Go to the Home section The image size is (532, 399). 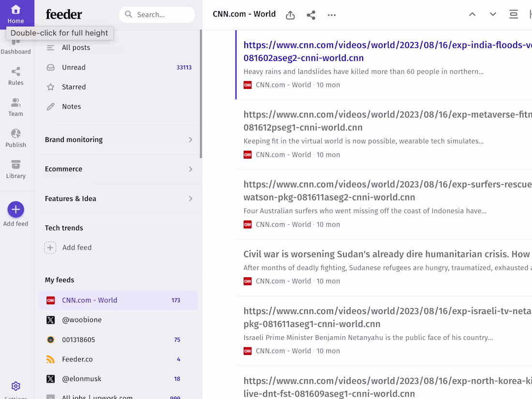pos(15,14)
